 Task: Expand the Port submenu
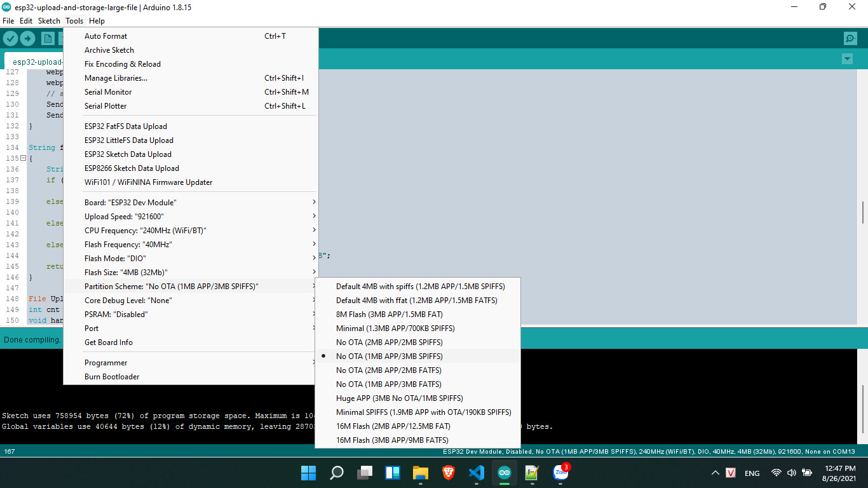(191, 329)
